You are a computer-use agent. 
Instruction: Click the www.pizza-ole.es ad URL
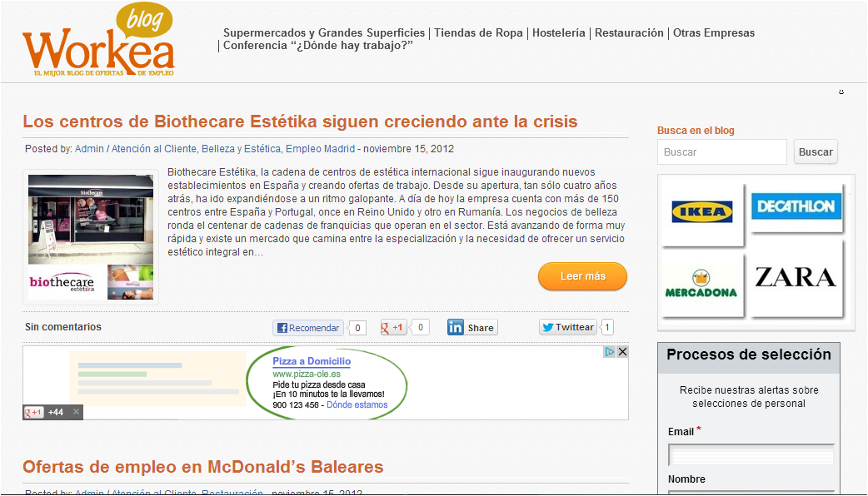click(x=306, y=374)
